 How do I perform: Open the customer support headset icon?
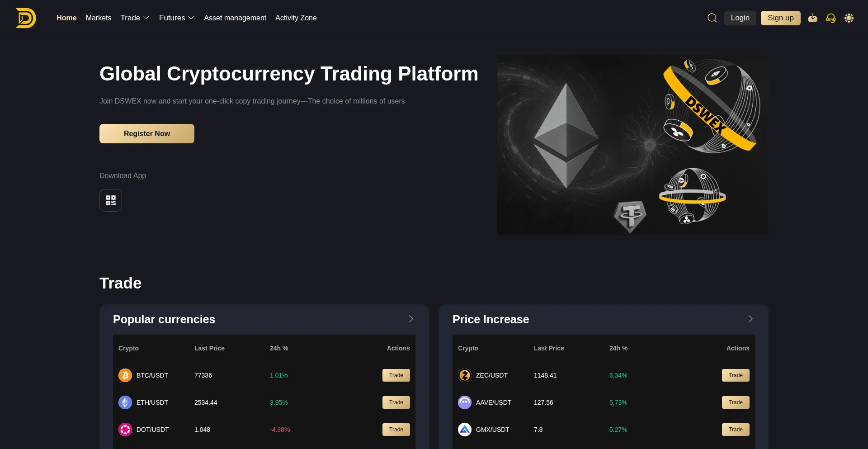[831, 18]
